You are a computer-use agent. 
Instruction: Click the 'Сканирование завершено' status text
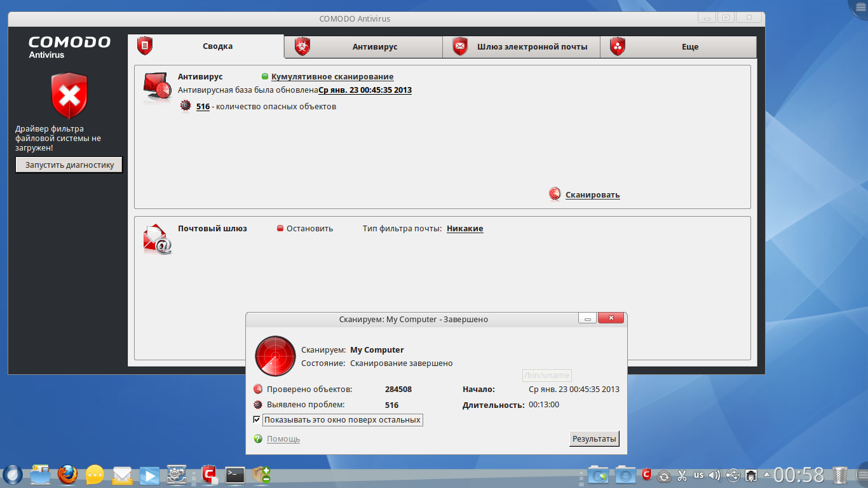tap(402, 363)
